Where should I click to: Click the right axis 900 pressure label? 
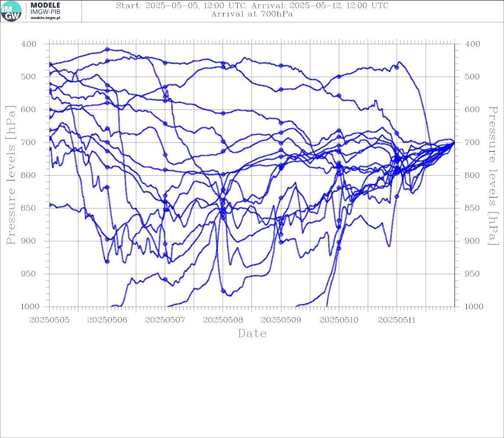pyautogui.click(x=472, y=241)
